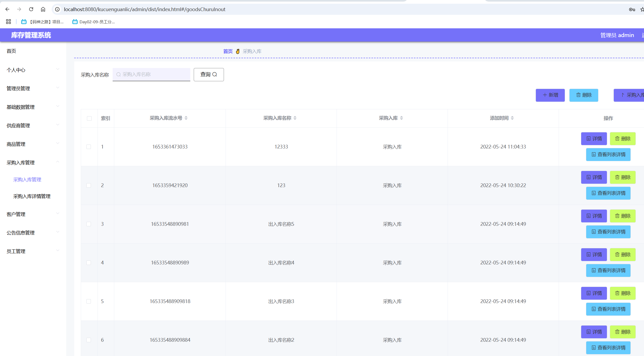The image size is (644, 356).
Task: Open 首页 in the sidebar
Action: (11, 51)
